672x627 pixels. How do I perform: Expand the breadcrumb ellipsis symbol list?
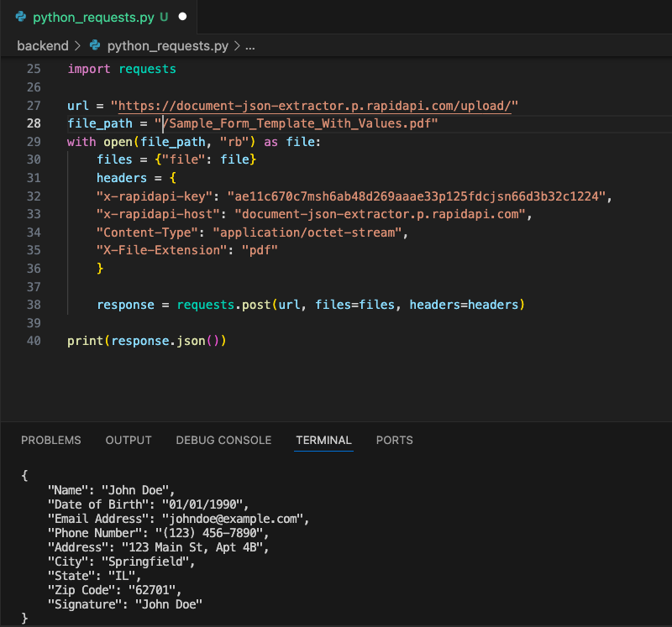249,45
